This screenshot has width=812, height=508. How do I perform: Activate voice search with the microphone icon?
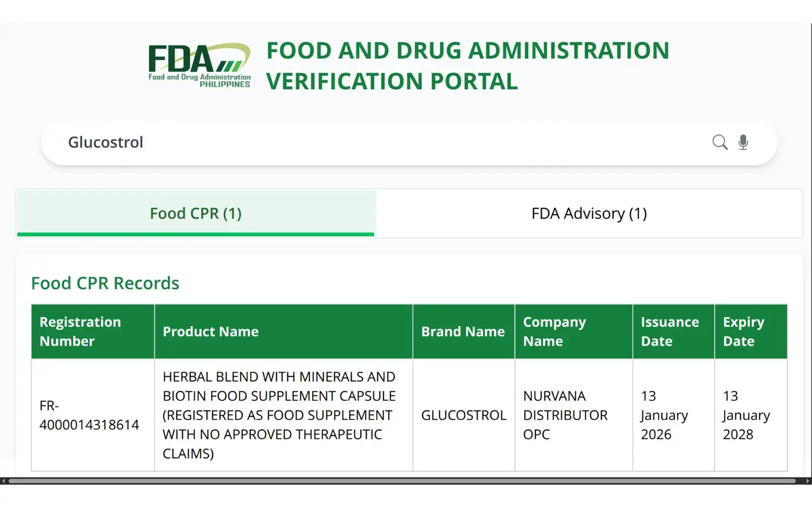point(743,142)
